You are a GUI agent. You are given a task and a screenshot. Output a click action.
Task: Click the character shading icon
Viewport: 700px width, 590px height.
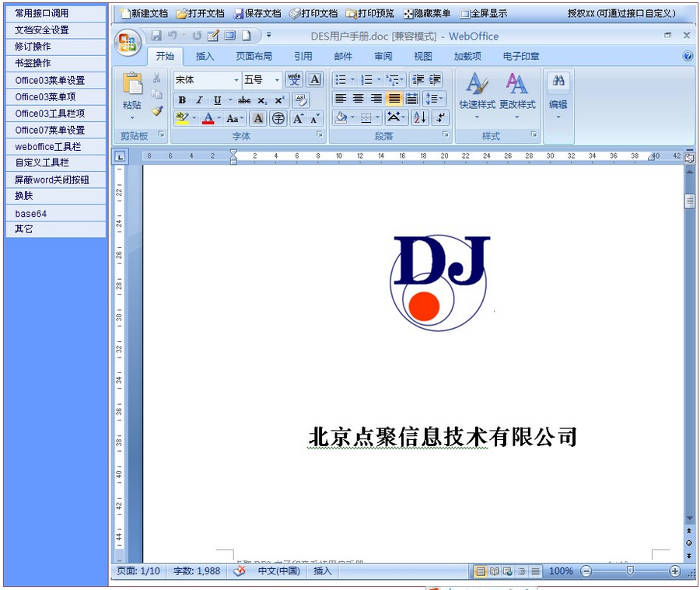pyautogui.click(x=258, y=118)
